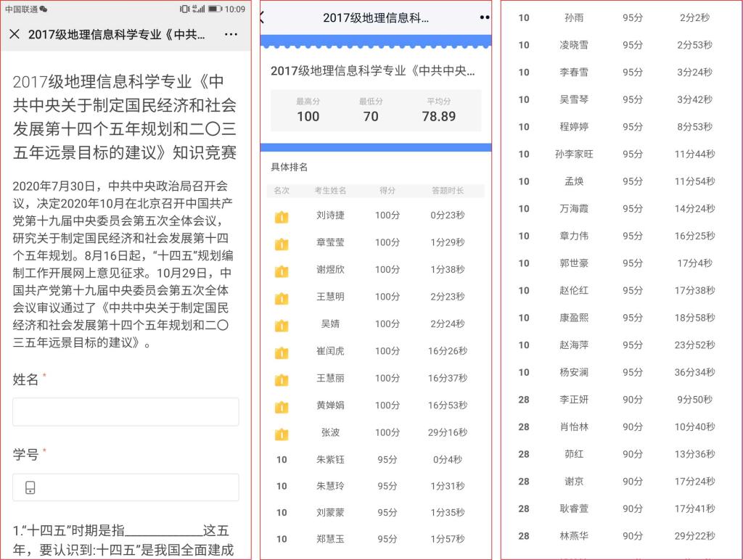Click the 姓名 text input field
The image size is (743, 560).
[126, 411]
